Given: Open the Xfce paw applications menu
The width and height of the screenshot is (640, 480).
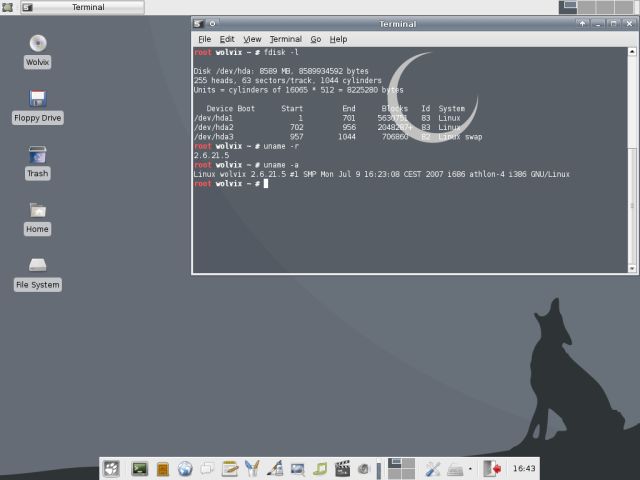Looking at the screenshot, I should tap(111, 468).
